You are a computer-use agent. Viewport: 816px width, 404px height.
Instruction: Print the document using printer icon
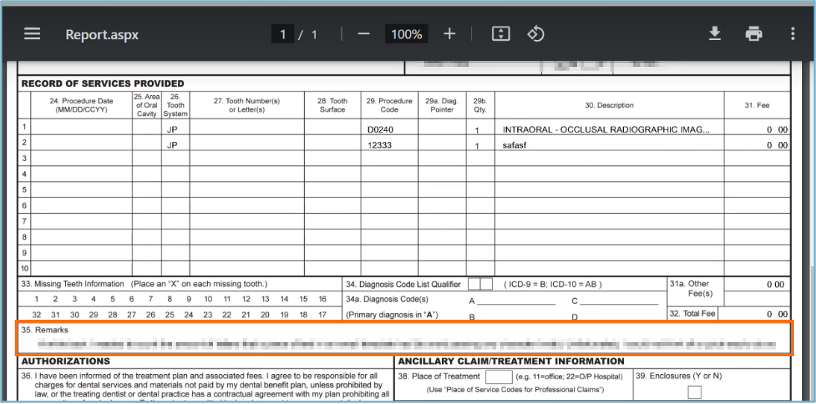pyautogui.click(x=753, y=34)
